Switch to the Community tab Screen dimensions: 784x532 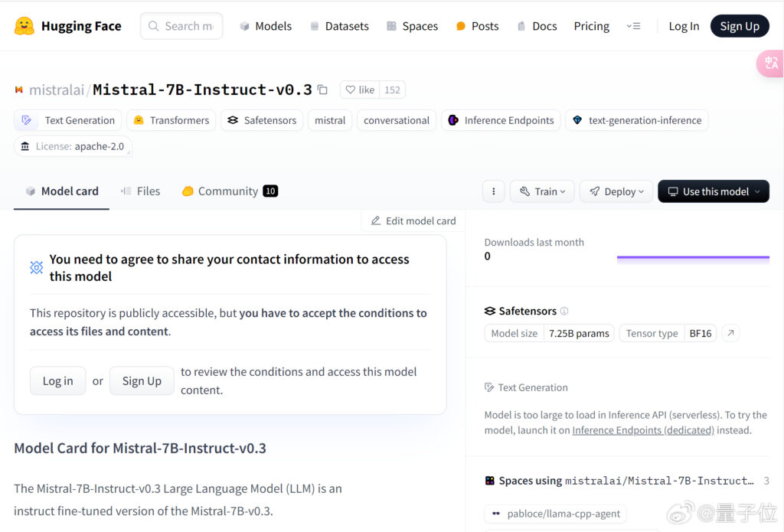tap(230, 191)
